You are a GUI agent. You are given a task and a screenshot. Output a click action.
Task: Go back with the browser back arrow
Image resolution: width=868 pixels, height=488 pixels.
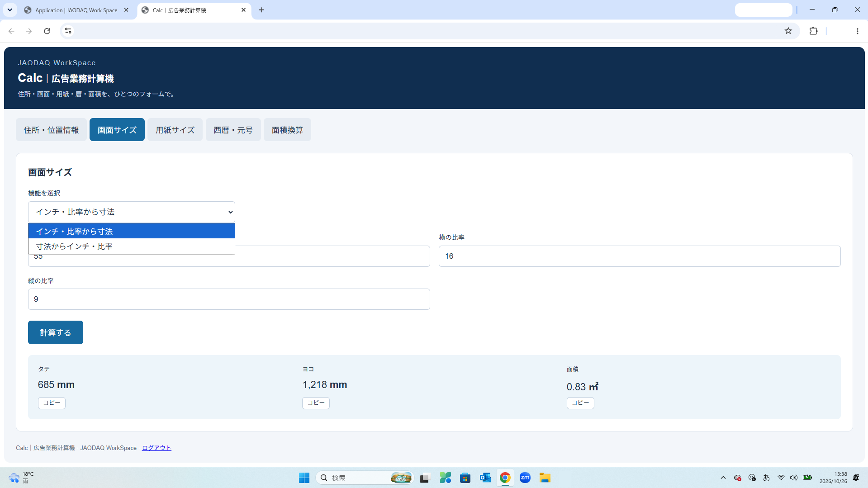11,31
